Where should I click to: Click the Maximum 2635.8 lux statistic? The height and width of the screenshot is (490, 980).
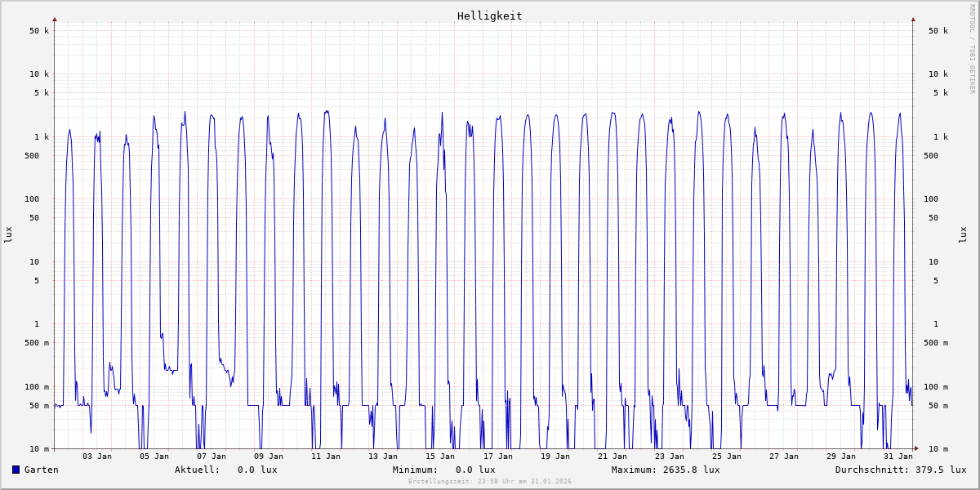(x=666, y=470)
